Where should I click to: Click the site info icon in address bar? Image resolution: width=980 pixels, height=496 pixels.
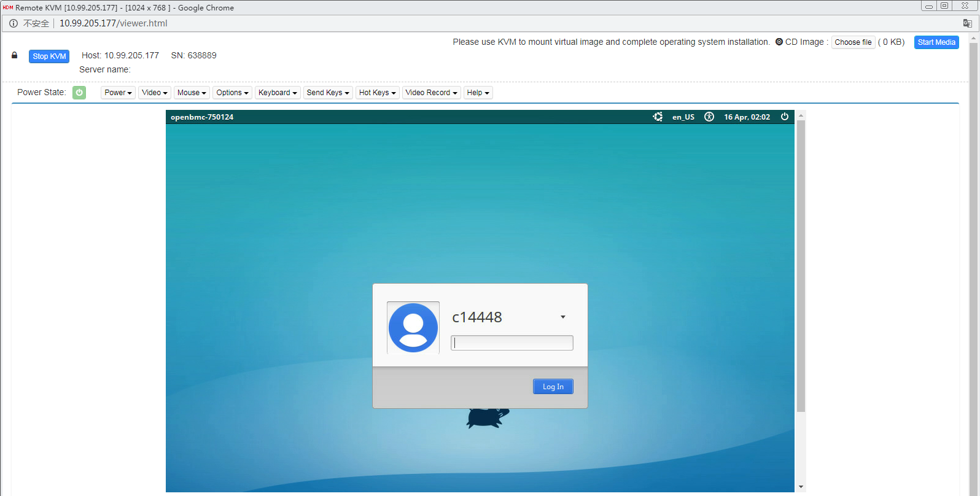14,23
